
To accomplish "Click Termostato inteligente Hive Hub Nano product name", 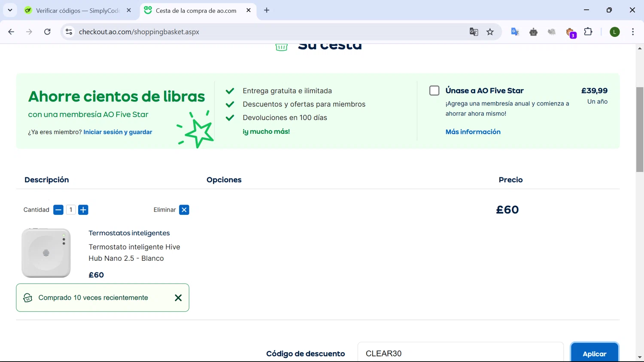I will (134, 253).
